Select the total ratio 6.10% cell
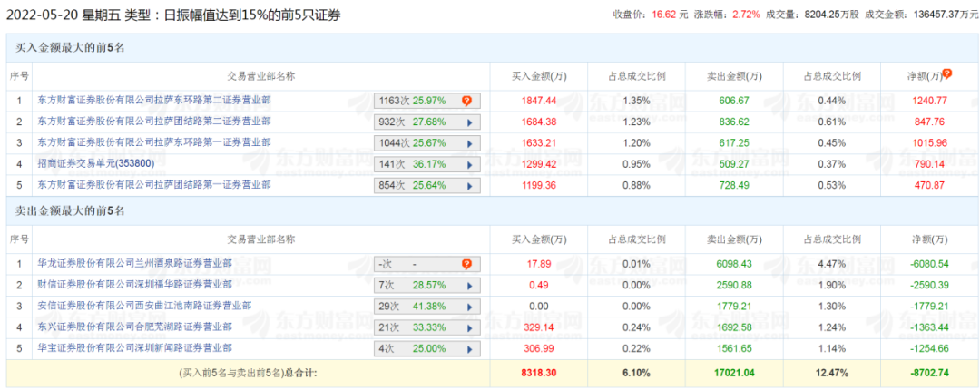This screenshot has height=390, width=980. pos(636,374)
